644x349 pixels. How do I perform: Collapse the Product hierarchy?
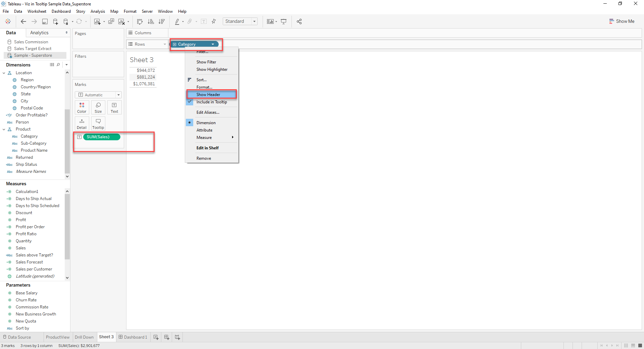click(x=4, y=129)
